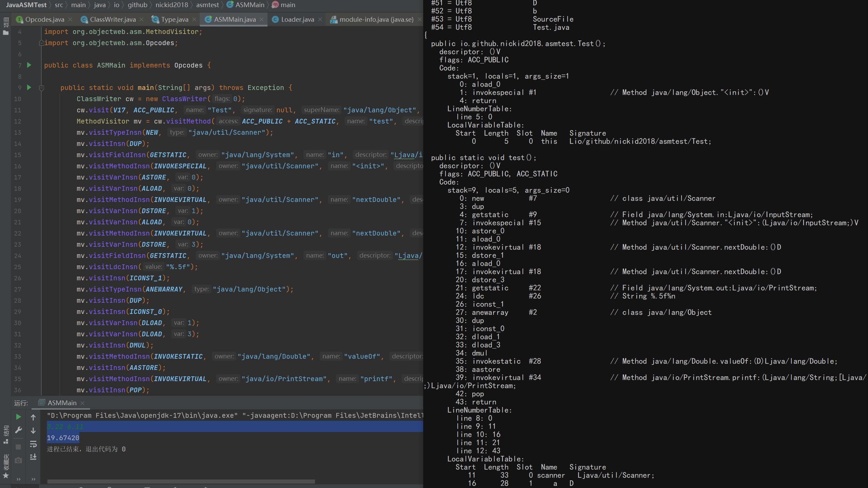Click JavaASMTest in the breadcrumb bar
This screenshot has height=488, width=868.
[26, 5]
